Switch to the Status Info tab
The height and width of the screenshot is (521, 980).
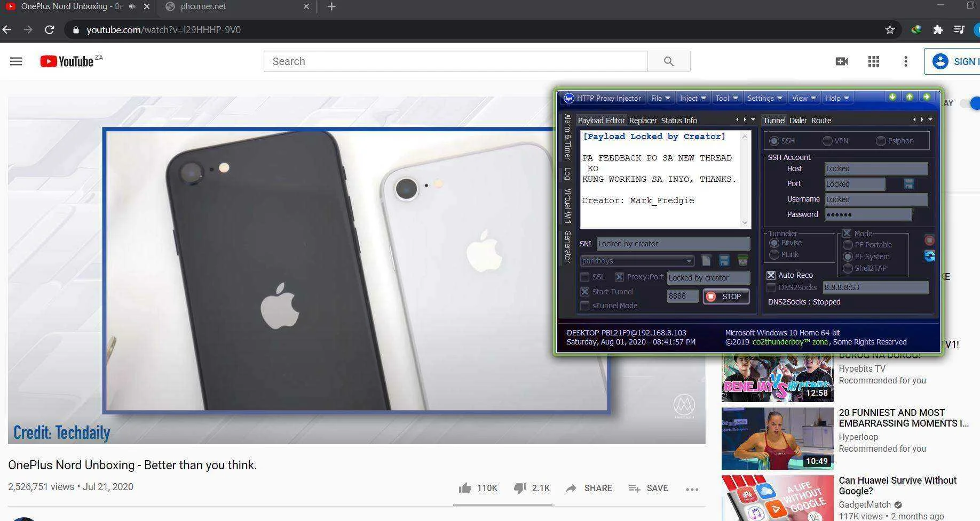point(679,121)
